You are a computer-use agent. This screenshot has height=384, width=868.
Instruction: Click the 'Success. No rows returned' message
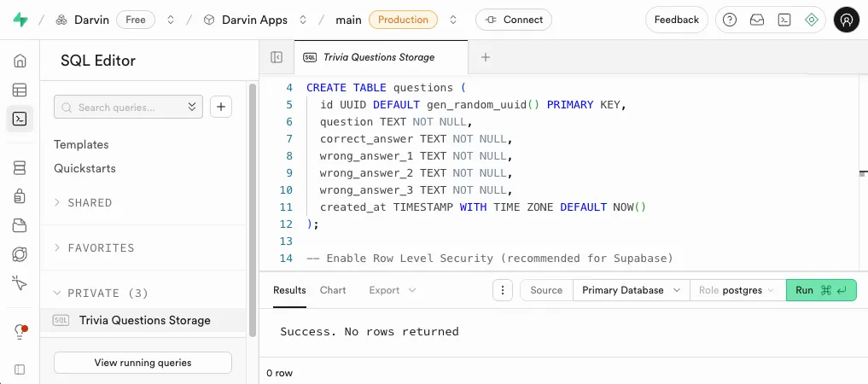(x=370, y=331)
